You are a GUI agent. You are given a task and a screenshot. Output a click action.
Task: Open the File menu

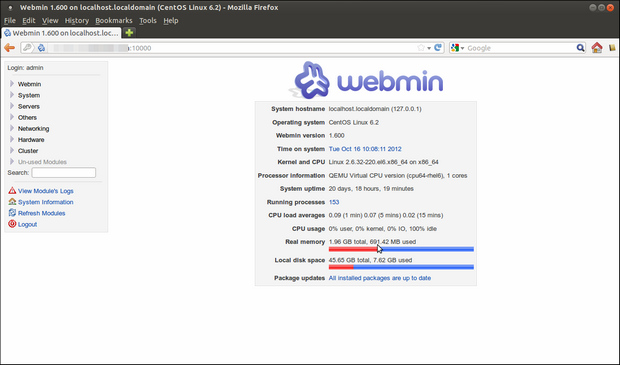coord(10,21)
